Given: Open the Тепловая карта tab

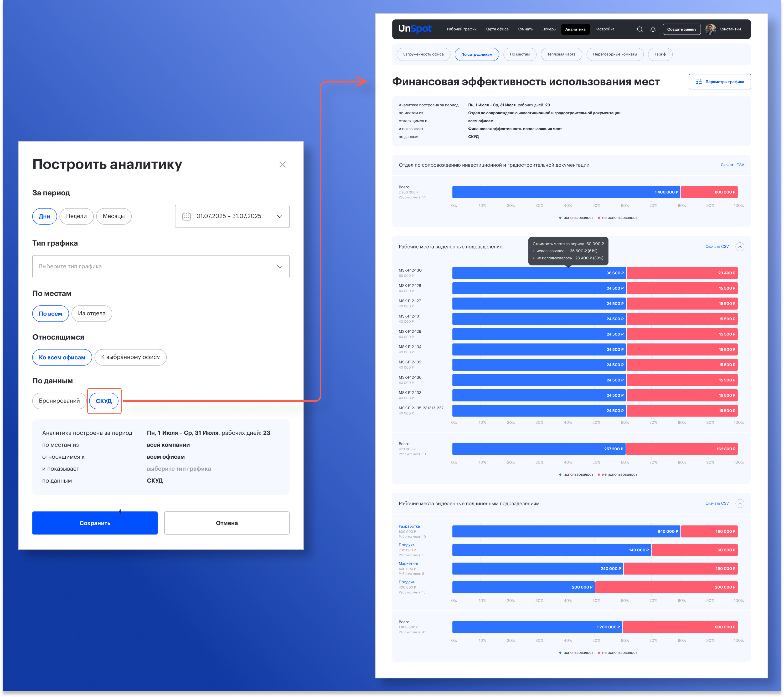Looking at the screenshot, I should 561,54.
